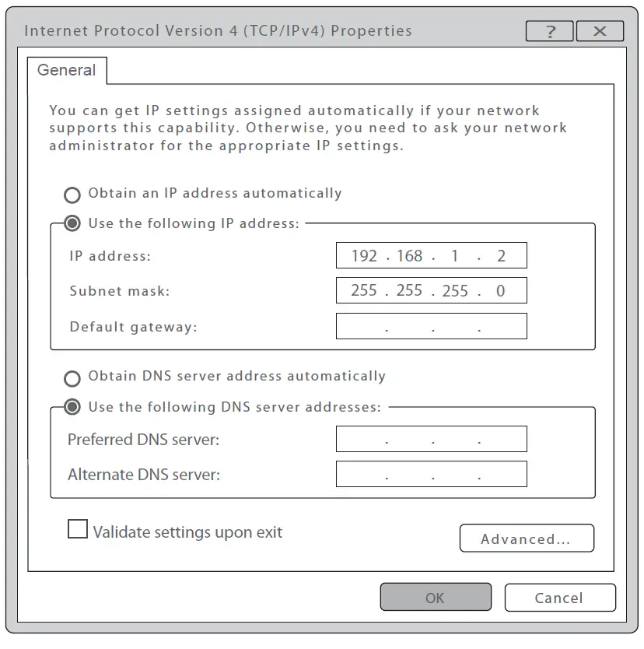Click inside the IP address field

[x=431, y=254]
